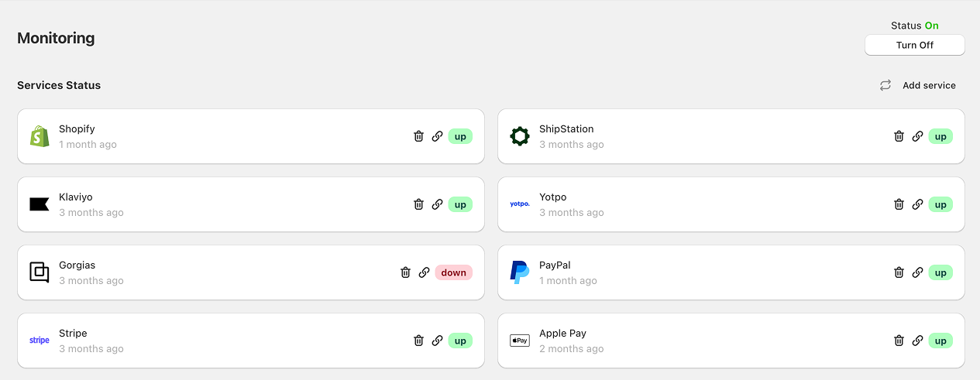980x380 pixels.
Task: Click the Shopify up status badge
Action: (460, 136)
